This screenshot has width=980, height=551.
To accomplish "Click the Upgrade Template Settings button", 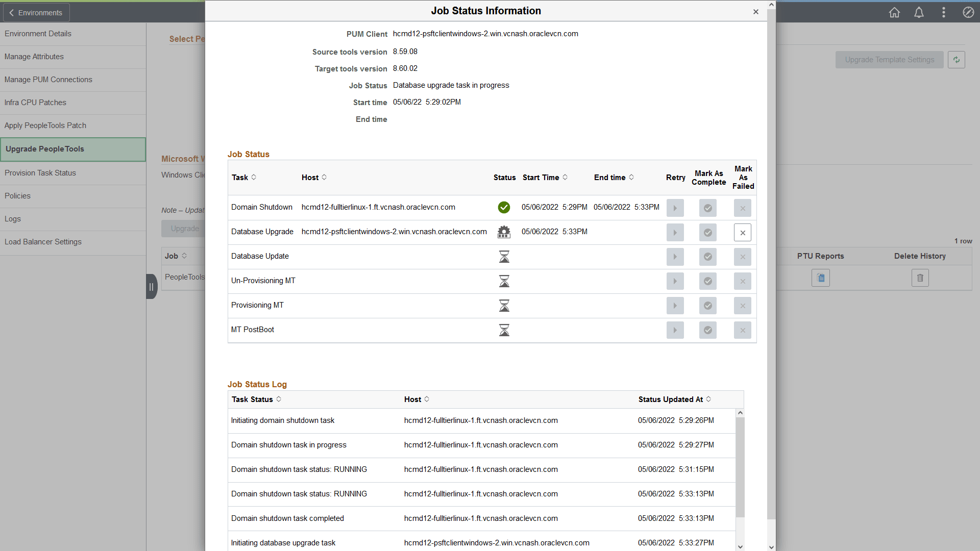I will pyautogui.click(x=889, y=59).
